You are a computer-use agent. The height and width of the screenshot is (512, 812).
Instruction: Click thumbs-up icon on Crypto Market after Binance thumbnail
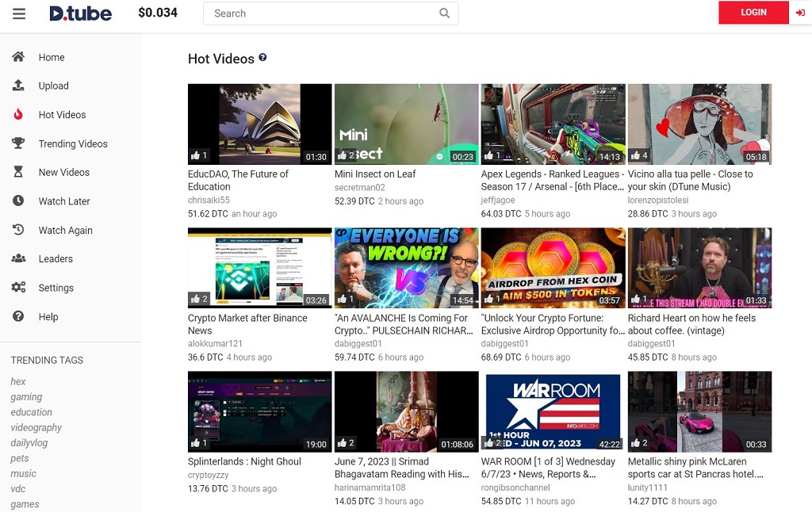195,299
